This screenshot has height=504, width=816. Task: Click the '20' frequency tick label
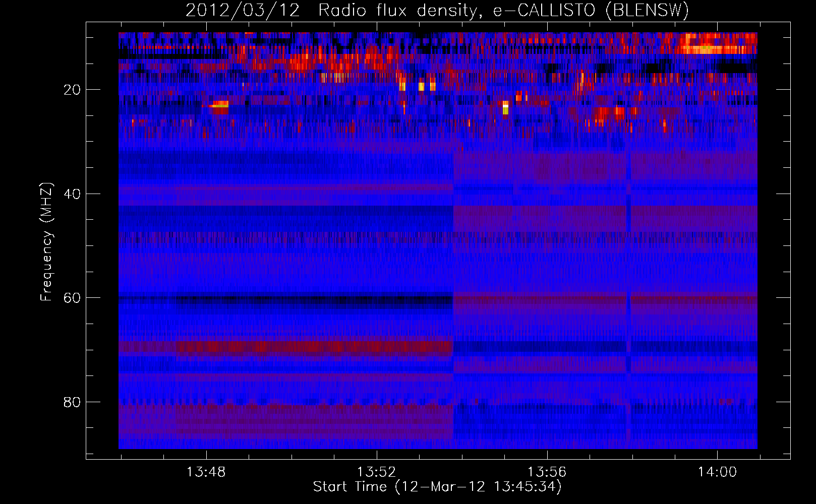[72, 90]
